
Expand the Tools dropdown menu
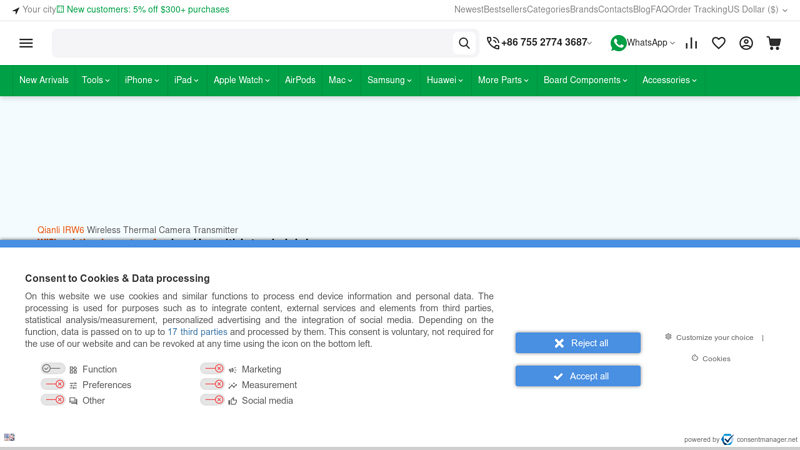point(96,80)
